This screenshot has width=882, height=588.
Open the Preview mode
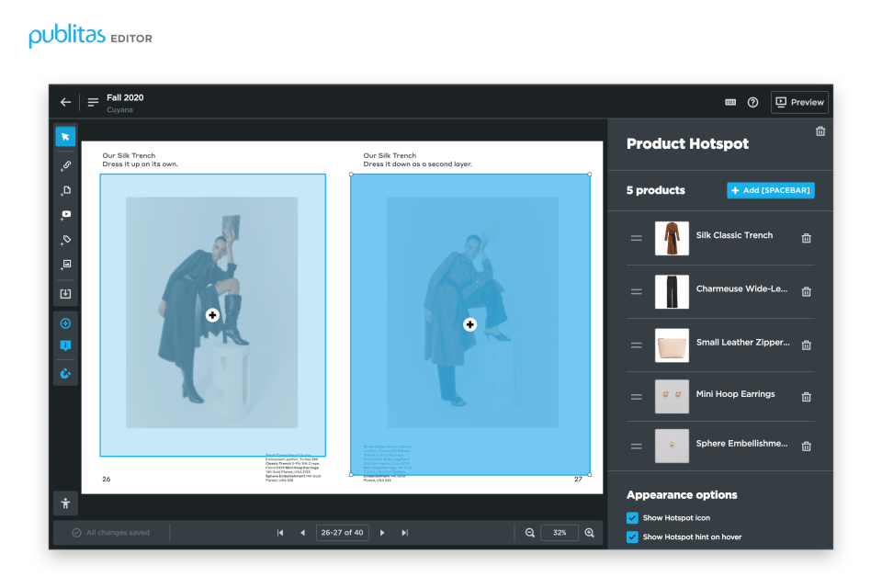click(x=798, y=102)
